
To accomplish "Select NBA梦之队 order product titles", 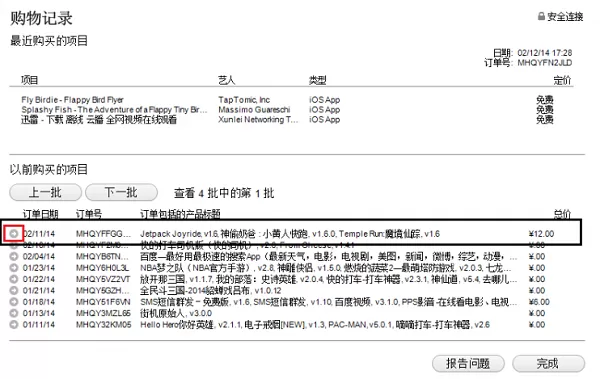I will coord(325,268).
